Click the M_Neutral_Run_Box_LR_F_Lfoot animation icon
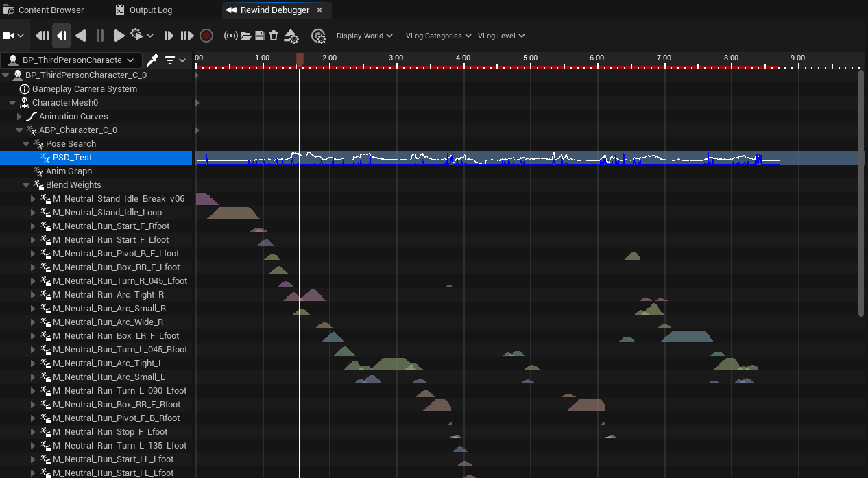Screen dimensions: 868x478 [45, 336]
